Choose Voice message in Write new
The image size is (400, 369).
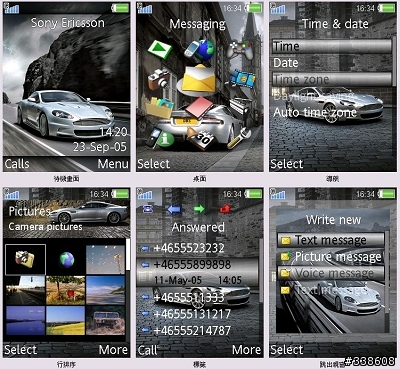pyautogui.click(x=331, y=273)
